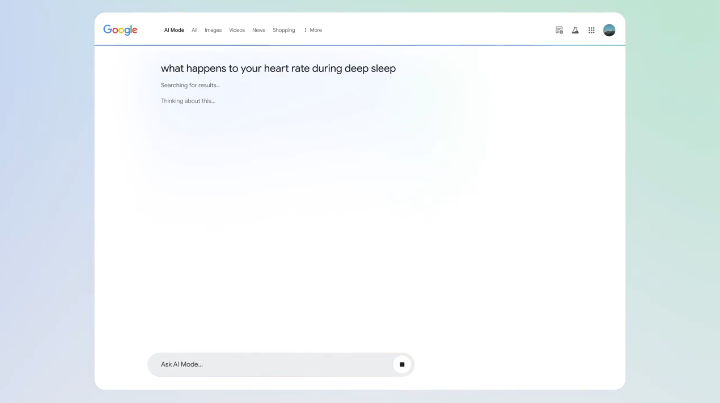Click the heart rate query heading
The height and width of the screenshot is (403, 720).
[278, 68]
